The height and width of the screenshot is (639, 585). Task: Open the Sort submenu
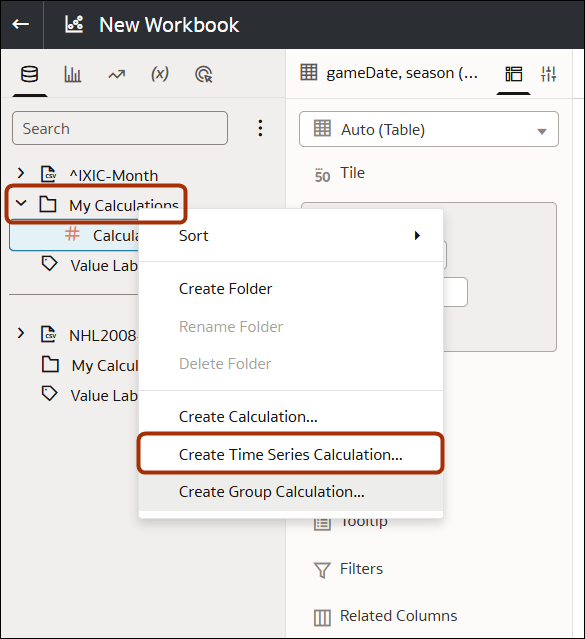(291, 236)
